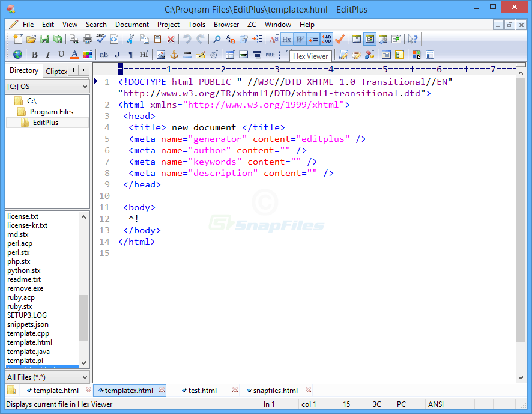Run the spell check ABC icon
Viewport: 532px width, 414px height.
click(x=101, y=39)
